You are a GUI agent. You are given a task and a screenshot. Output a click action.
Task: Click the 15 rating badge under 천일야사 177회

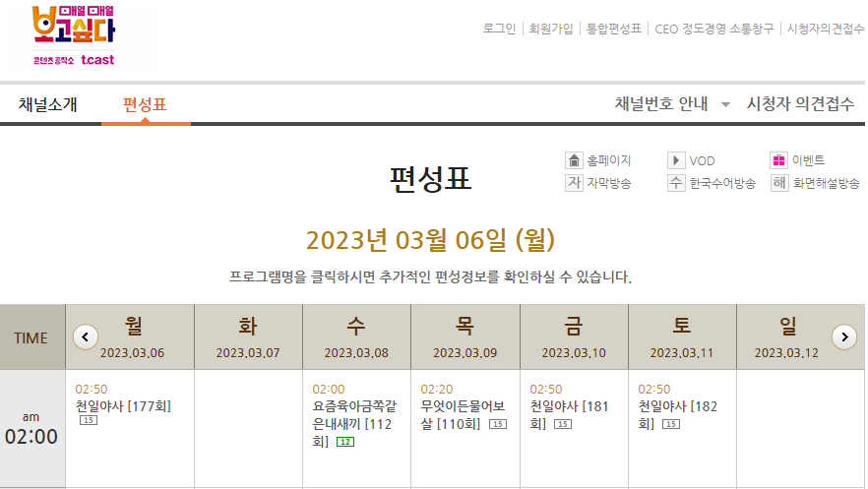pyautogui.click(x=89, y=420)
